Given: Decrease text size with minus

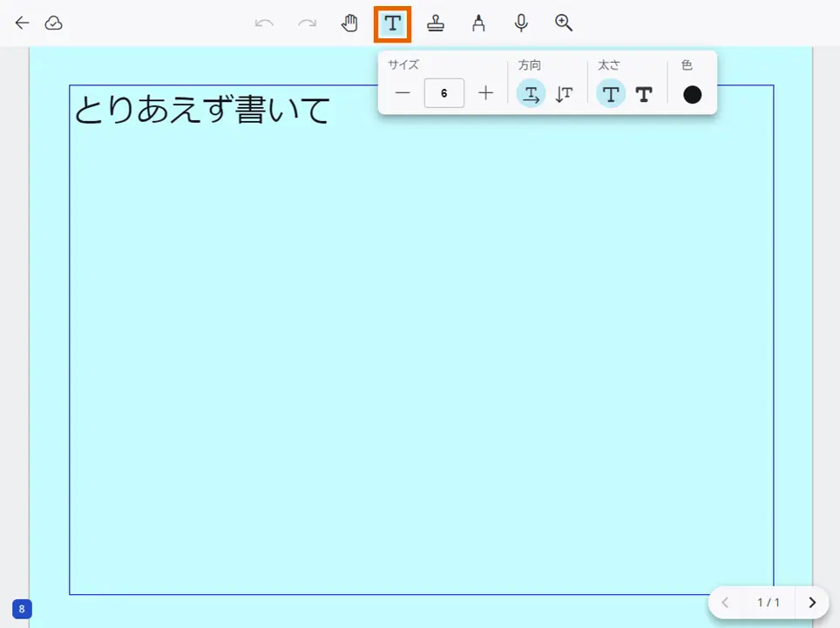Looking at the screenshot, I should pyautogui.click(x=402, y=93).
